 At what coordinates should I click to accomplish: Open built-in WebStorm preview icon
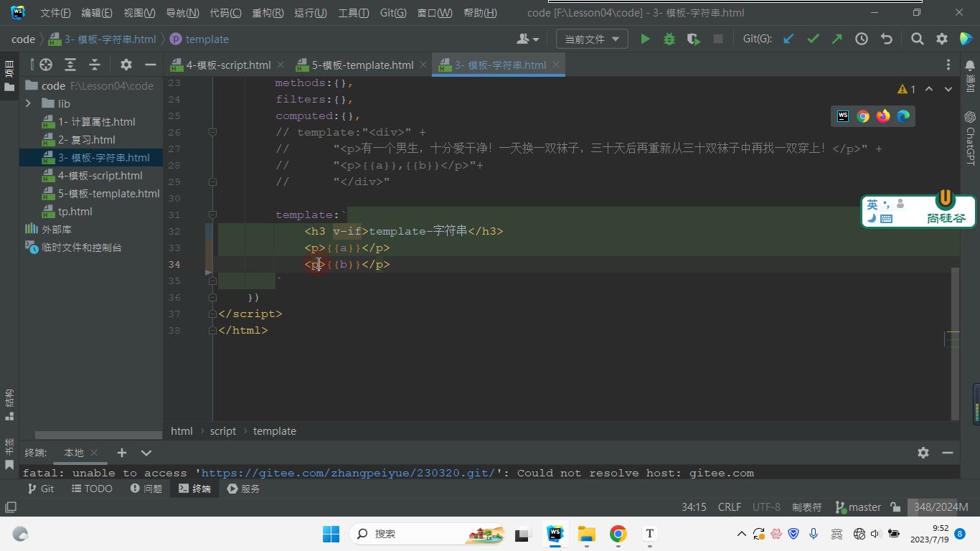point(843,116)
